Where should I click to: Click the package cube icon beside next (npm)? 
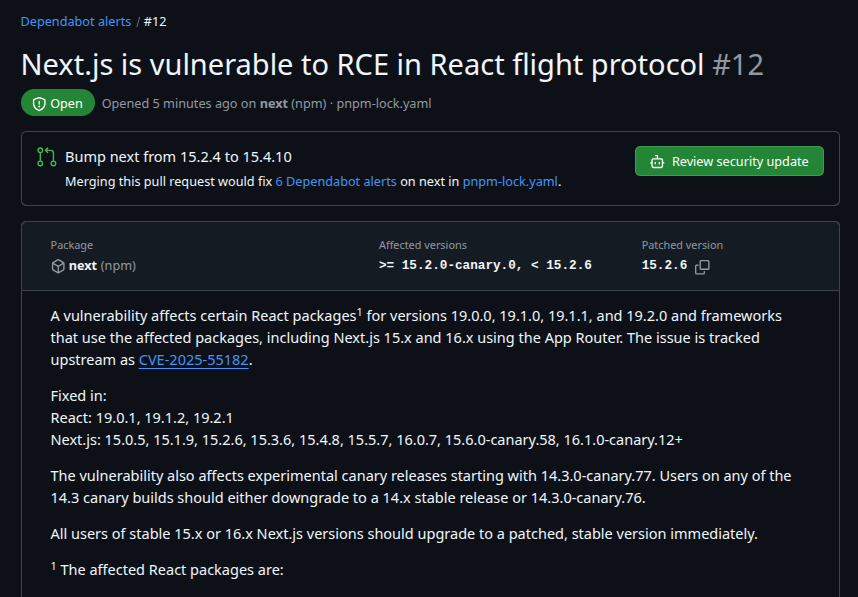click(x=58, y=266)
